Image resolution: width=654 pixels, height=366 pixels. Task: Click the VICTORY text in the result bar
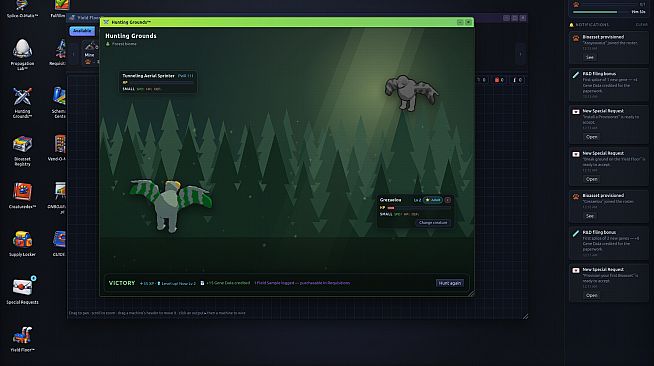coord(122,283)
